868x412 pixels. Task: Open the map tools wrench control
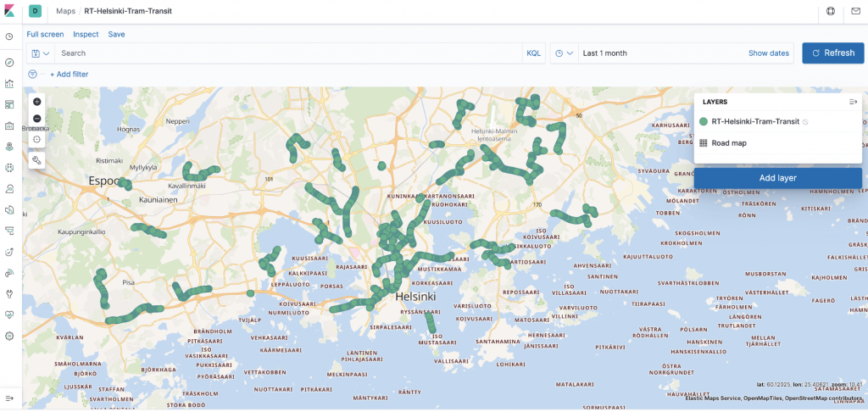(36, 159)
